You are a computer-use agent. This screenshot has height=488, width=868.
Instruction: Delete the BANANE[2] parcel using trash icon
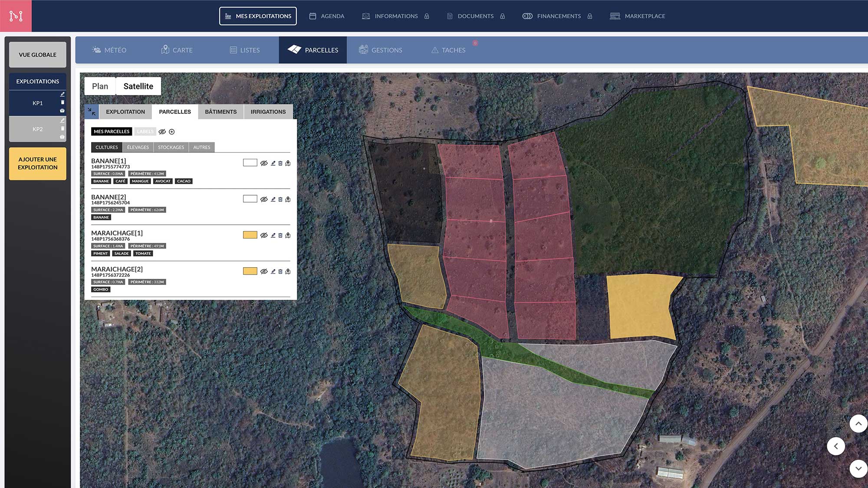point(280,200)
